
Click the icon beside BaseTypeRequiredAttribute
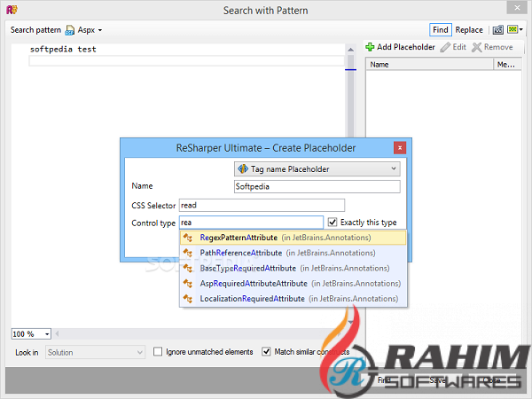pyautogui.click(x=188, y=269)
